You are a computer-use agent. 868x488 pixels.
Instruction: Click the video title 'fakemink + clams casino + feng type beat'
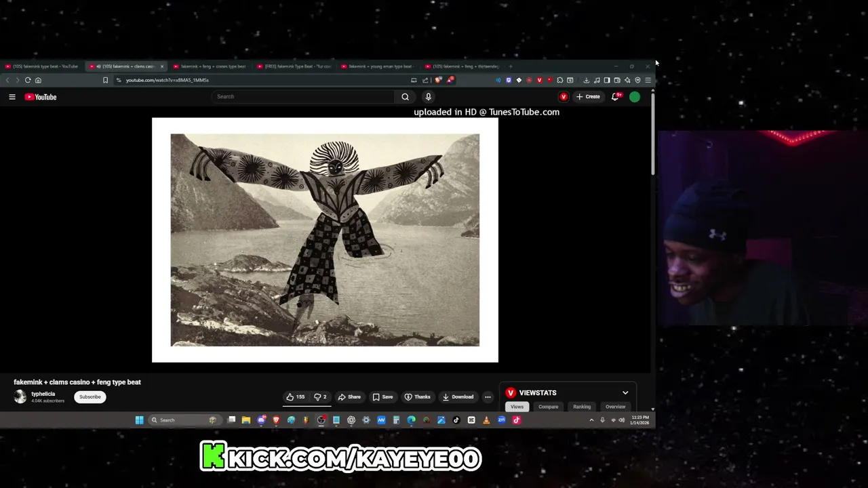pyautogui.click(x=77, y=382)
